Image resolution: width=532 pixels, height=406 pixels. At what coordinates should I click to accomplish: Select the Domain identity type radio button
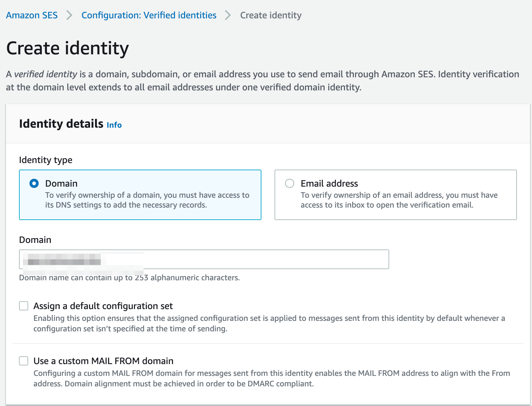34,183
